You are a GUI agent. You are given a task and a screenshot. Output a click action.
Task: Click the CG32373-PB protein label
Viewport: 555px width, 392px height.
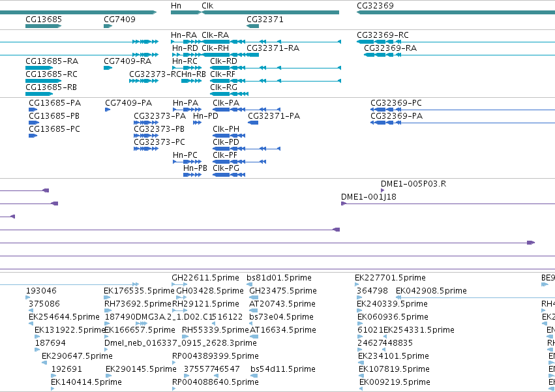159,129
